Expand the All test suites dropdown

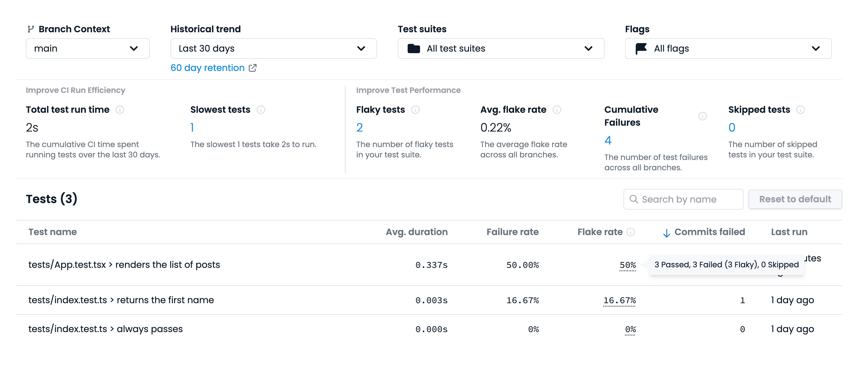click(501, 49)
